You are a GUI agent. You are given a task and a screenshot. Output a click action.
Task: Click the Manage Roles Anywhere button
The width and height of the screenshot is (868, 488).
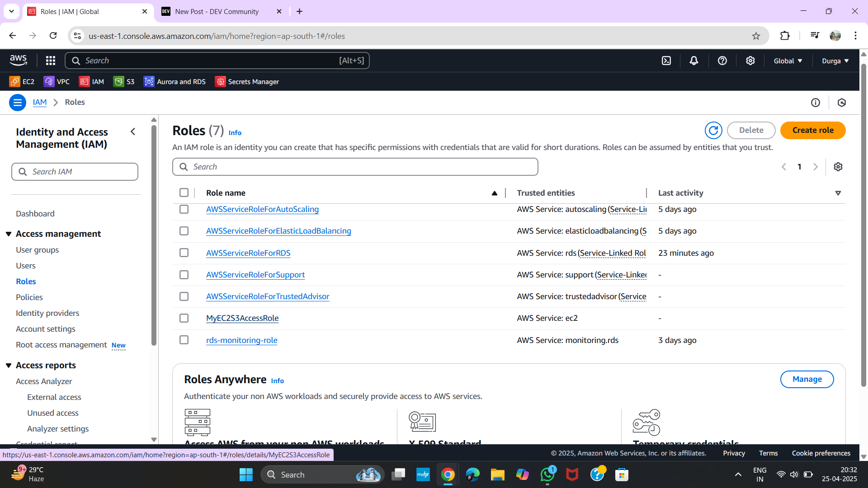coord(807,379)
